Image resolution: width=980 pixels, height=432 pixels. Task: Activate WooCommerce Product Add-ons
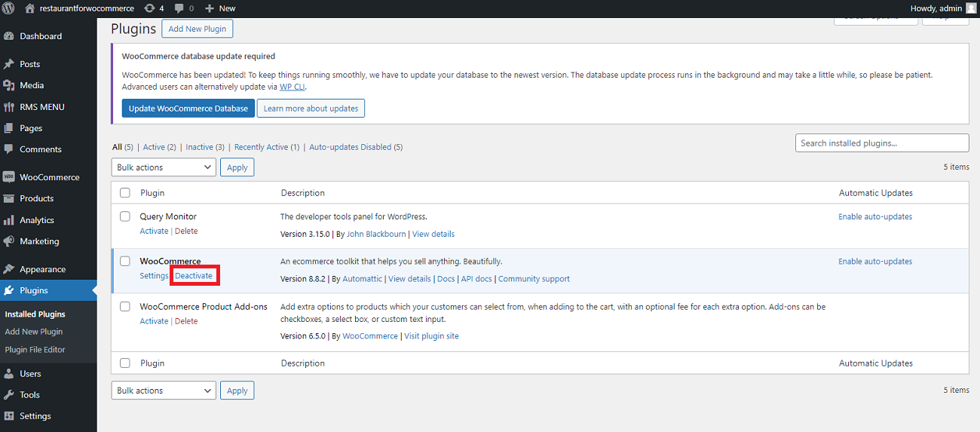point(154,321)
